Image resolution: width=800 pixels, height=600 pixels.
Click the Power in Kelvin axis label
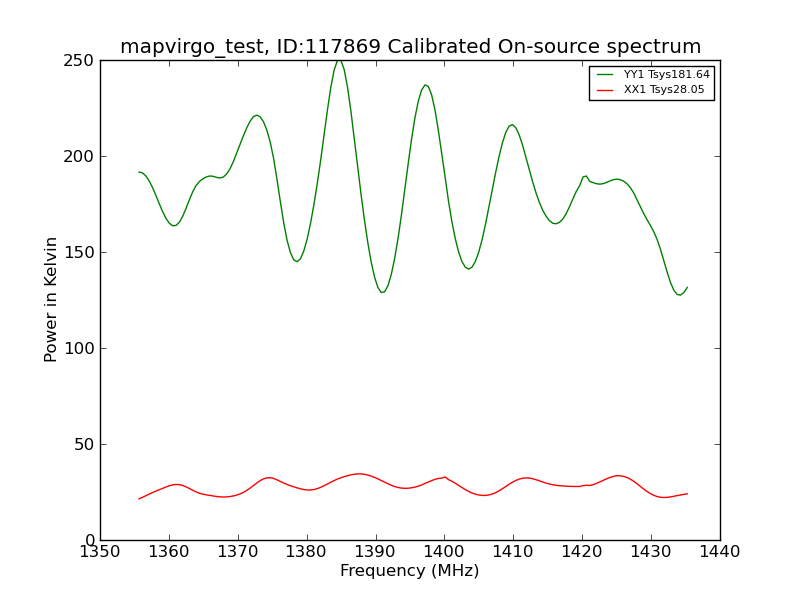(x=50, y=300)
